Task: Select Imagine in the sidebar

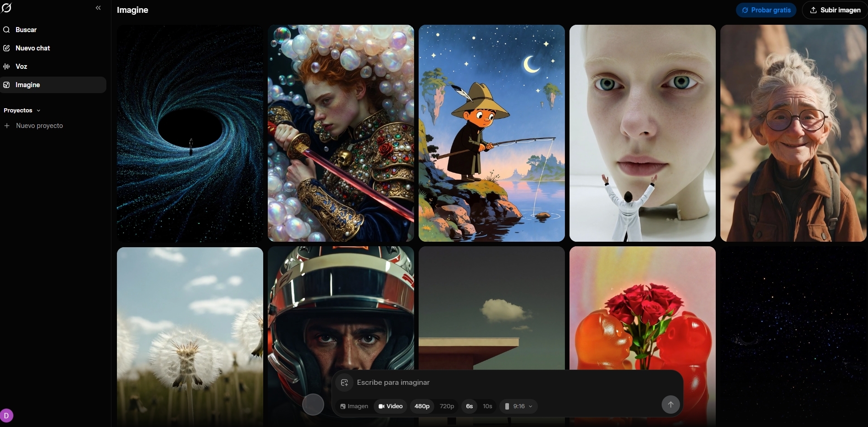Action: click(28, 85)
